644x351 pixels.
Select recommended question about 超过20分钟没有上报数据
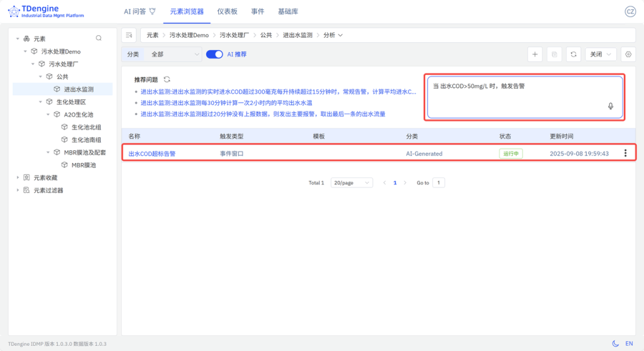(263, 114)
